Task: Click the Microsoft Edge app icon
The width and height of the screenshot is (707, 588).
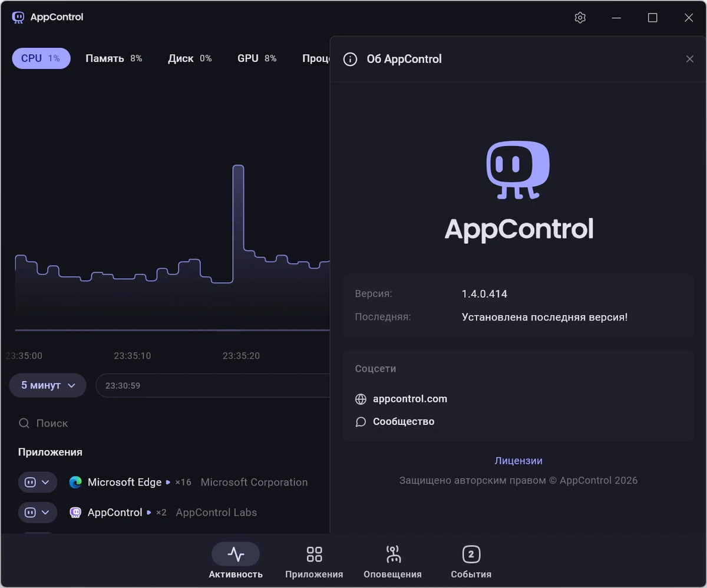Action: (75, 482)
